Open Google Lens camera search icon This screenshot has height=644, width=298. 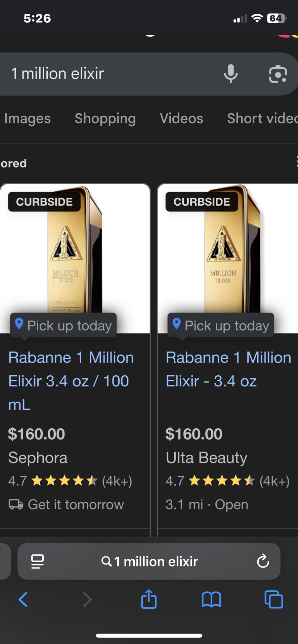pos(278,74)
